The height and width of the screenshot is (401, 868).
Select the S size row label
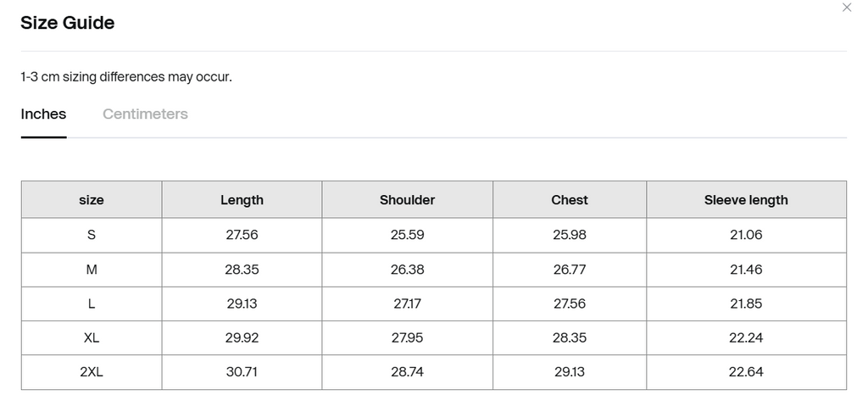(92, 235)
